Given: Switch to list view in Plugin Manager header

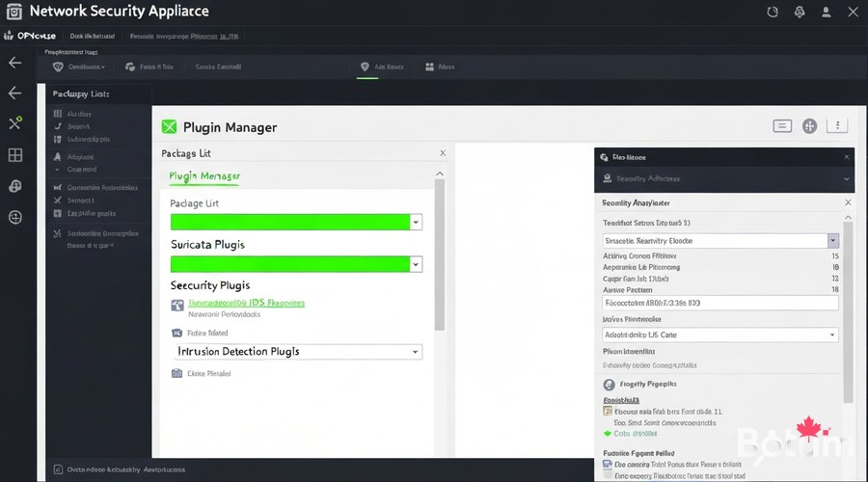Looking at the screenshot, I should point(782,126).
